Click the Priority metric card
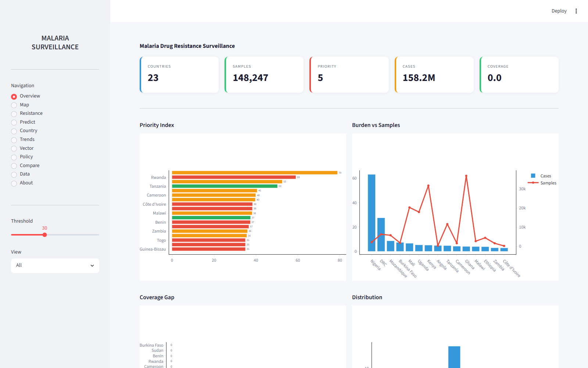Viewport: 588px width, 368px height. coord(349,75)
